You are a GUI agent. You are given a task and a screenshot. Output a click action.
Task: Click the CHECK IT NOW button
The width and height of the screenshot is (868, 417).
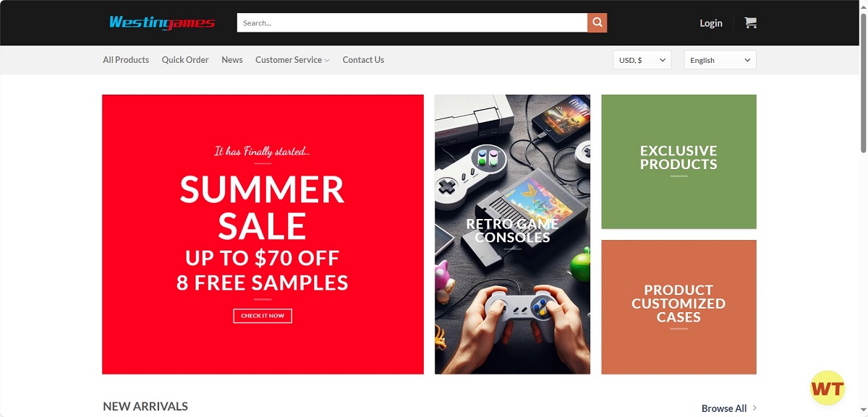(263, 316)
